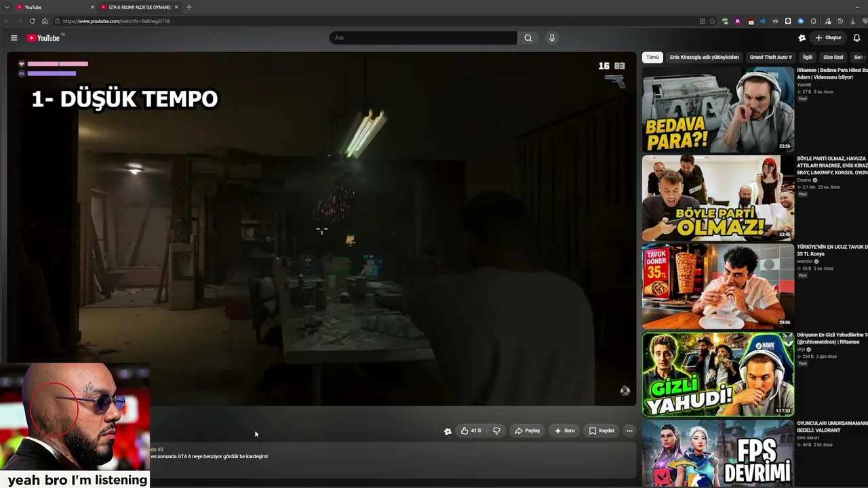This screenshot has height=488, width=868.
Task: Click the youtube.com address bar URL
Action: (x=116, y=21)
